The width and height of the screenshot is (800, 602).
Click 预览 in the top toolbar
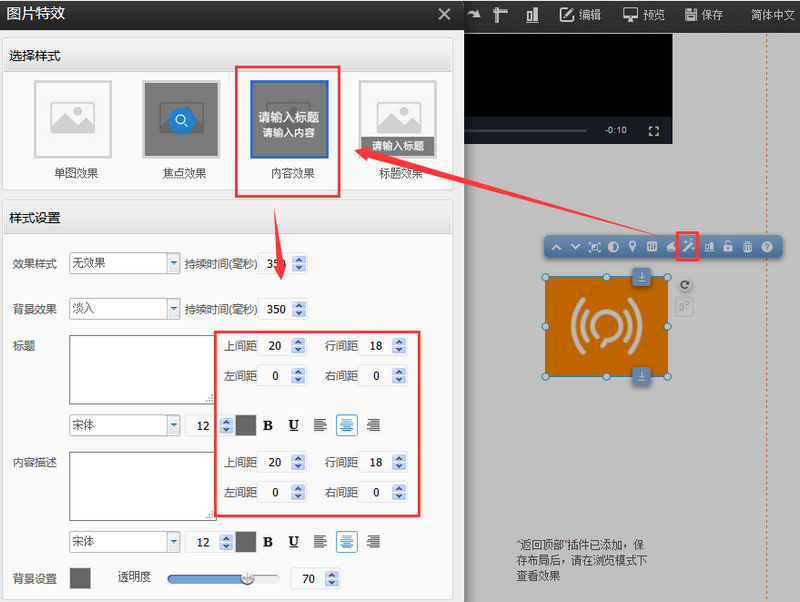(644, 15)
